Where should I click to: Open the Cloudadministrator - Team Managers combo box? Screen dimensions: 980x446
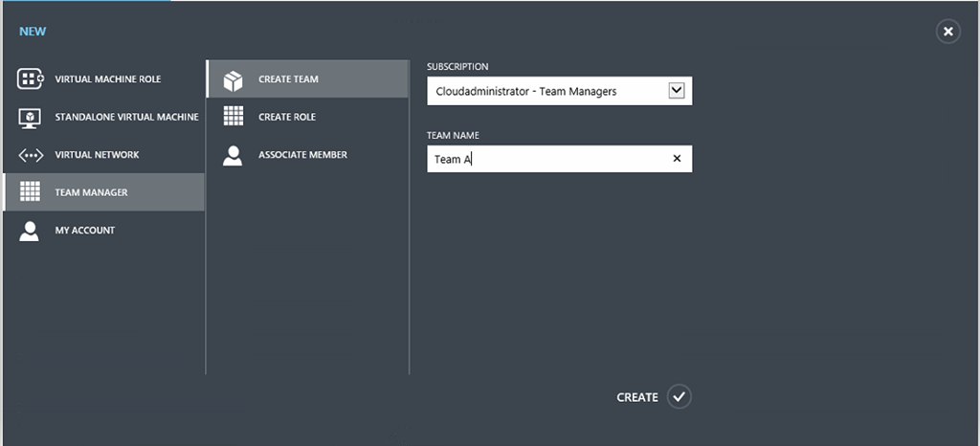[546, 91]
